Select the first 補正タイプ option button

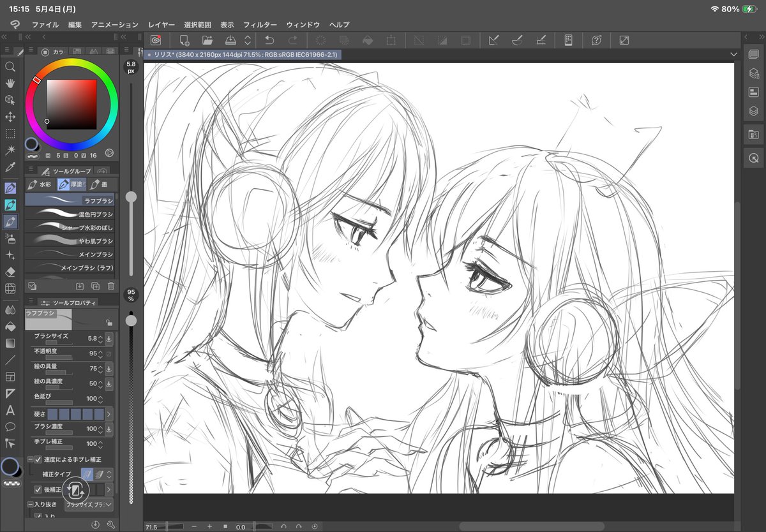[87, 475]
